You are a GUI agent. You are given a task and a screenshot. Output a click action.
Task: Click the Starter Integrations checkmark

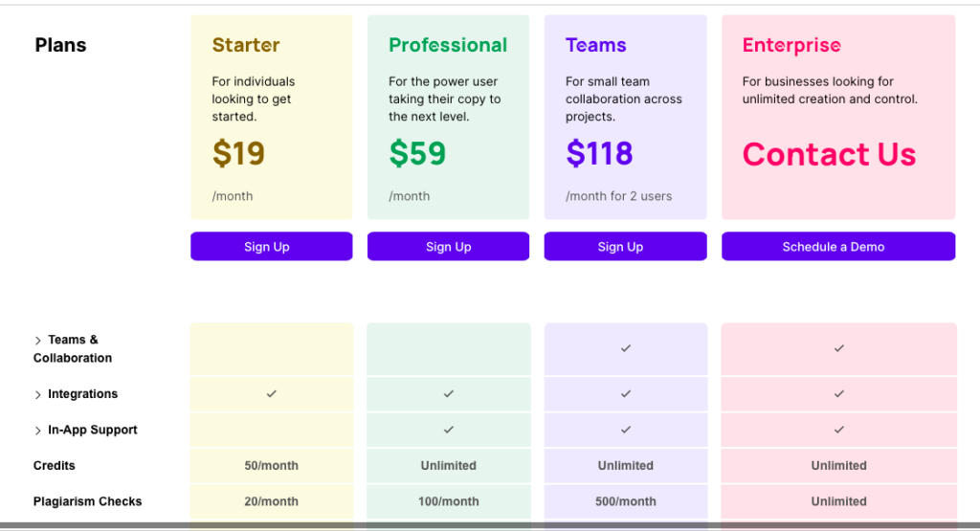click(x=271, y=393)
